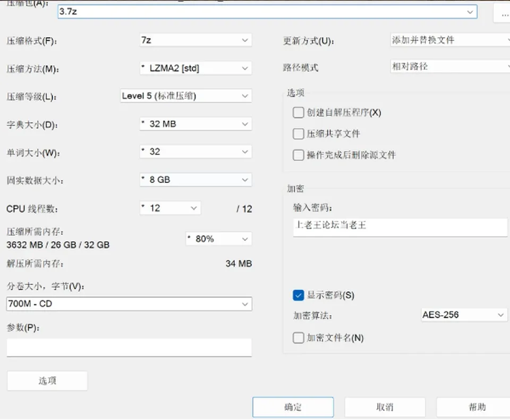
Task: Expand the 32 MB dictionary size dropdown
Action: pyautogui.click(x=195, y=124)
